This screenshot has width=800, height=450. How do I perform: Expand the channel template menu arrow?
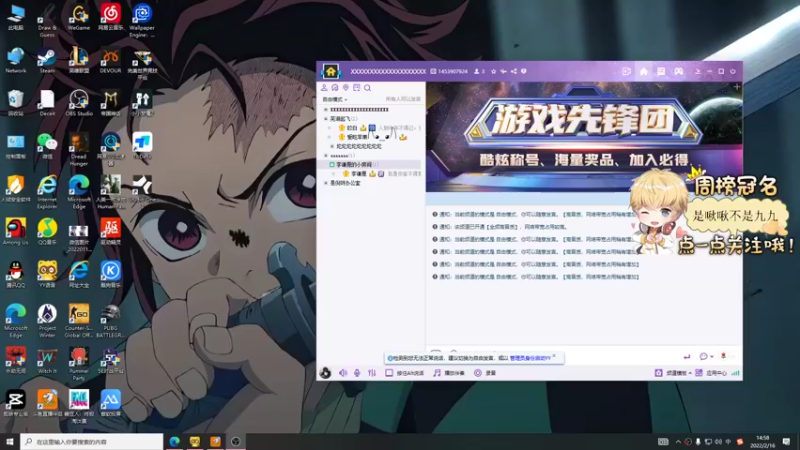(690, 373)
